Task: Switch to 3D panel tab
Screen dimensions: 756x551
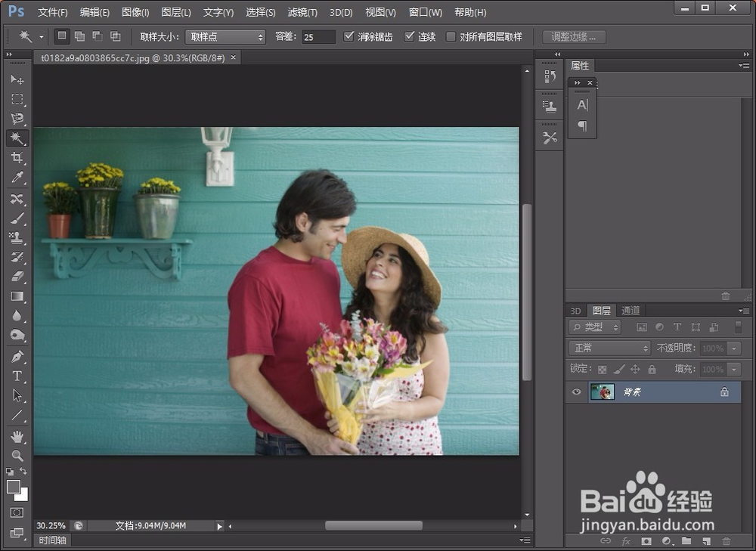Action: [x=575, y=311]
